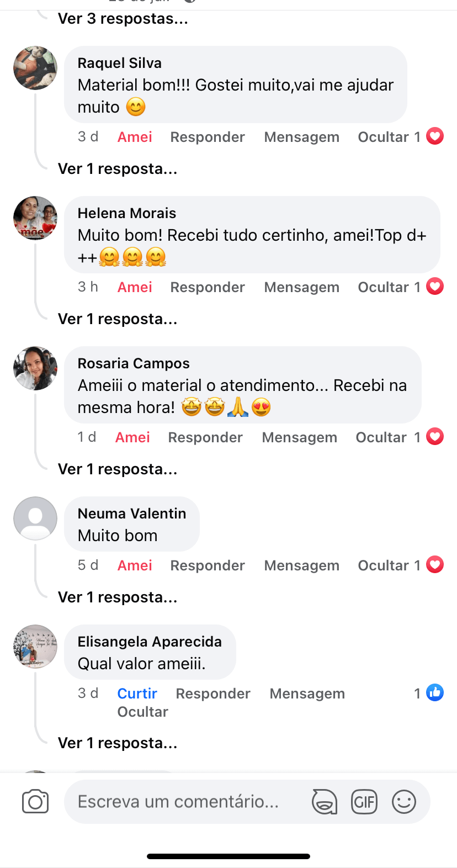Viewport: 457px width, 868px height.
Task: Expand 'Ver 3 respostas' at the top
Action: point(123,18)
